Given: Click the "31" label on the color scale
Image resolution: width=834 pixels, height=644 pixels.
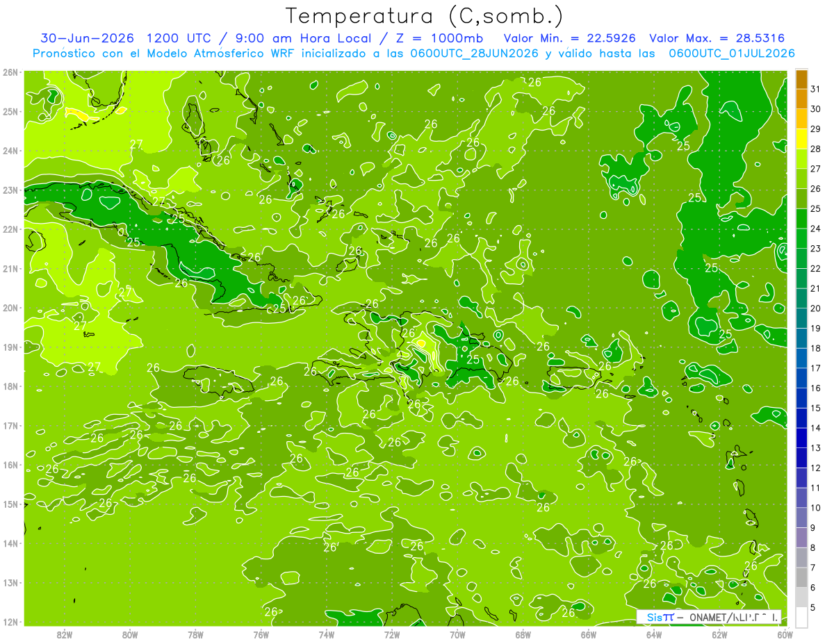Looking at the screenshot, I should pos(816,89).
